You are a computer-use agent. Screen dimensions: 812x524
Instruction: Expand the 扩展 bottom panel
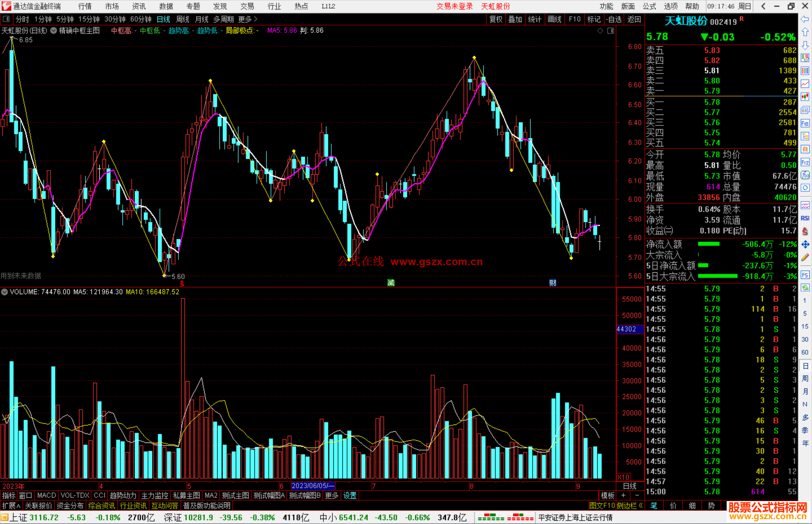[x=11, y=506]
